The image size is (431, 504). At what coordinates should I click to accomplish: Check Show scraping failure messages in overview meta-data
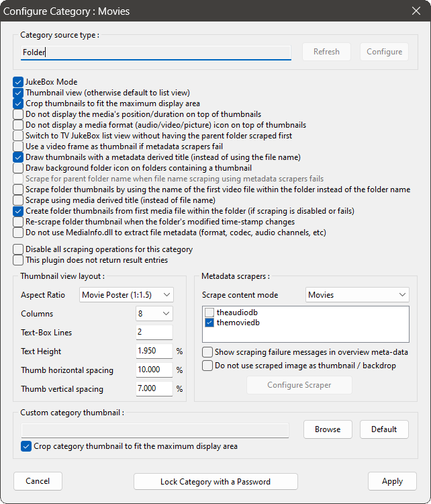point(207,352)
